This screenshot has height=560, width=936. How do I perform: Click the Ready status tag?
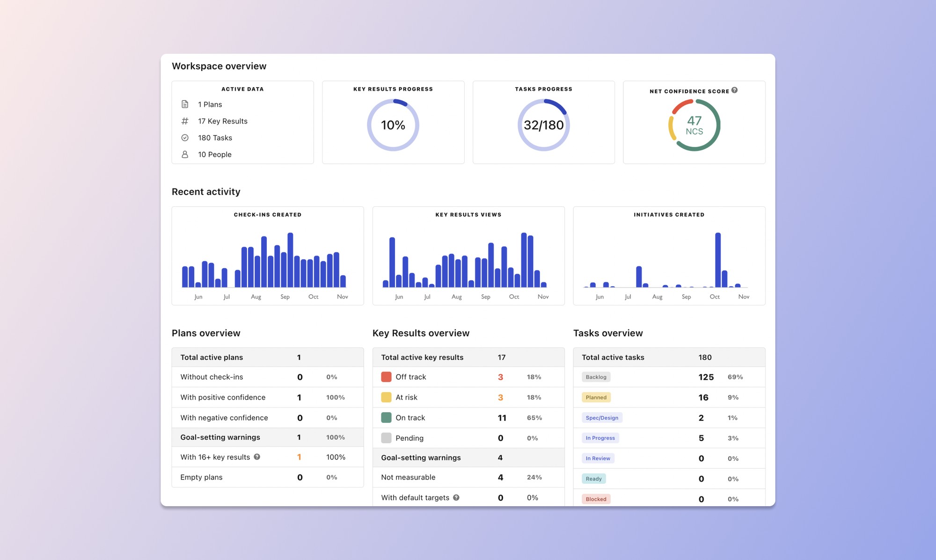[x=593, y=479]
